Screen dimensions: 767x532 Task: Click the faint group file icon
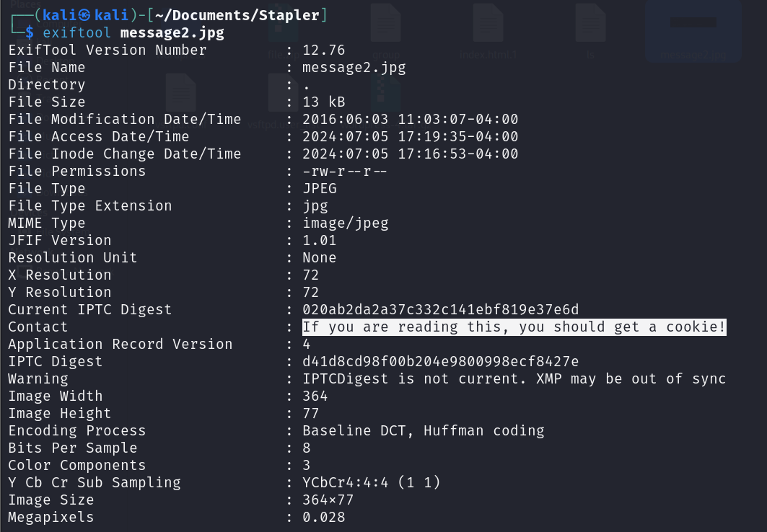tap(386, 31)
